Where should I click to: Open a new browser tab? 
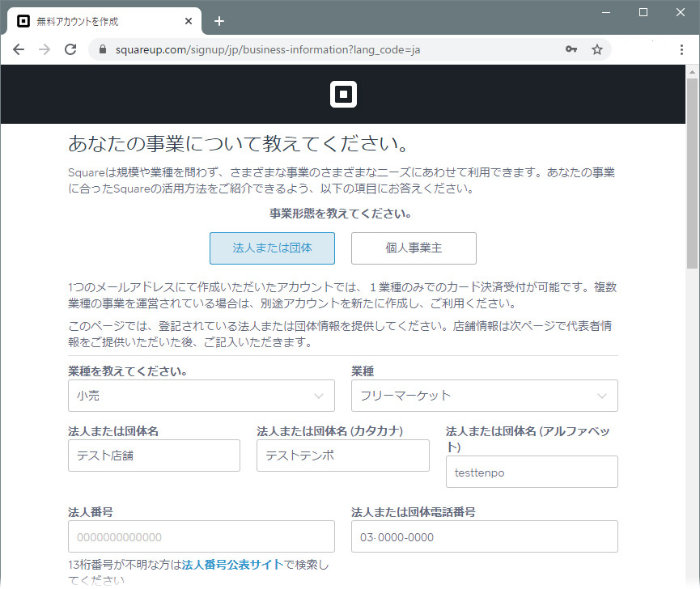[218, 21]
